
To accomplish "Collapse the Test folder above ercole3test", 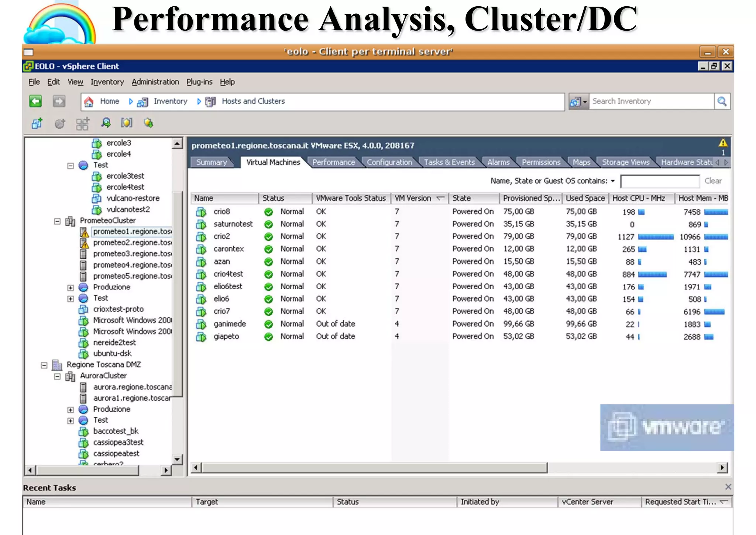I will coord(71,166).
